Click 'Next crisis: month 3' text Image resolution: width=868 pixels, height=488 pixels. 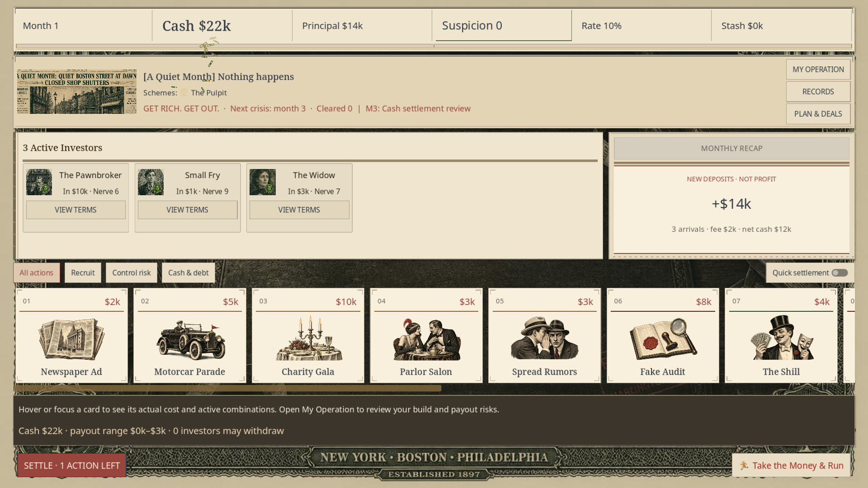click(x=268, y=108)
